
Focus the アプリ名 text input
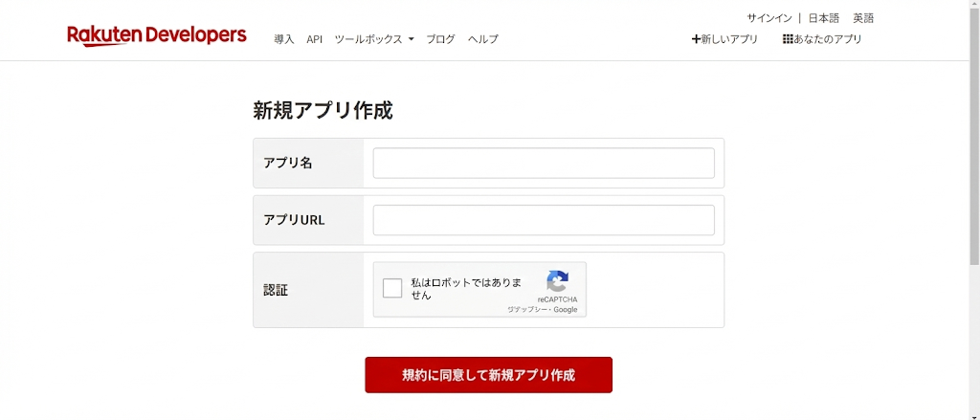[544, 163]
